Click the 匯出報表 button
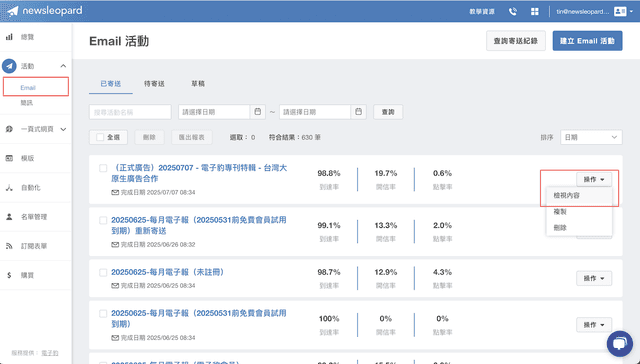The image size is (640, 364). (192, 138)
